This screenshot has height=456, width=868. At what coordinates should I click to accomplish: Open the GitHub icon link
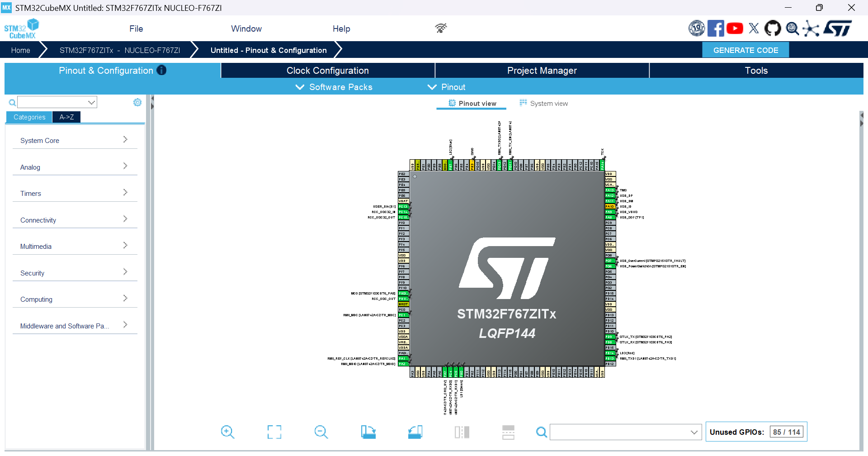pyautogui.click(x=772, y=28)
